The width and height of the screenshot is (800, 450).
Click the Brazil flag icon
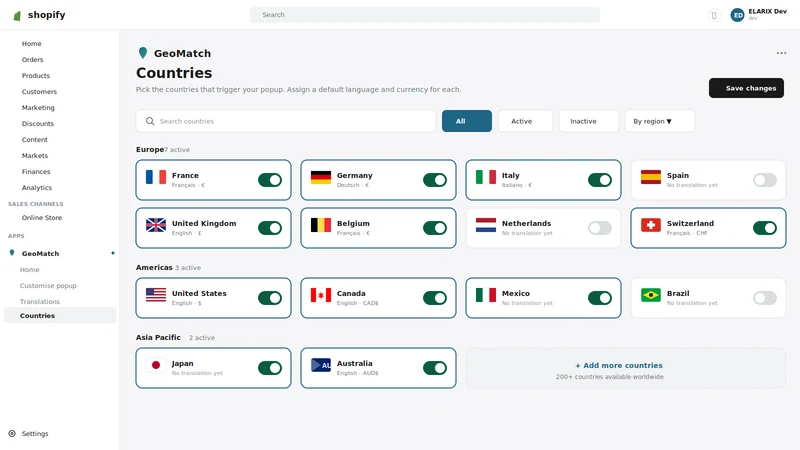(651, 295)
